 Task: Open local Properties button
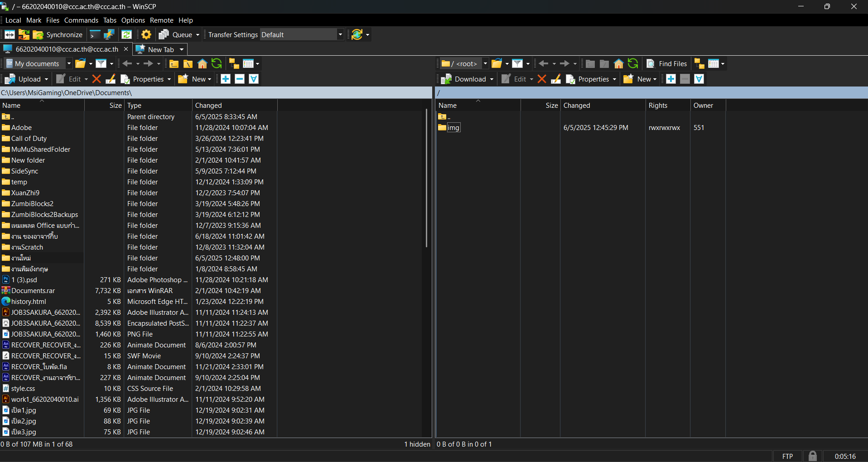142,79
